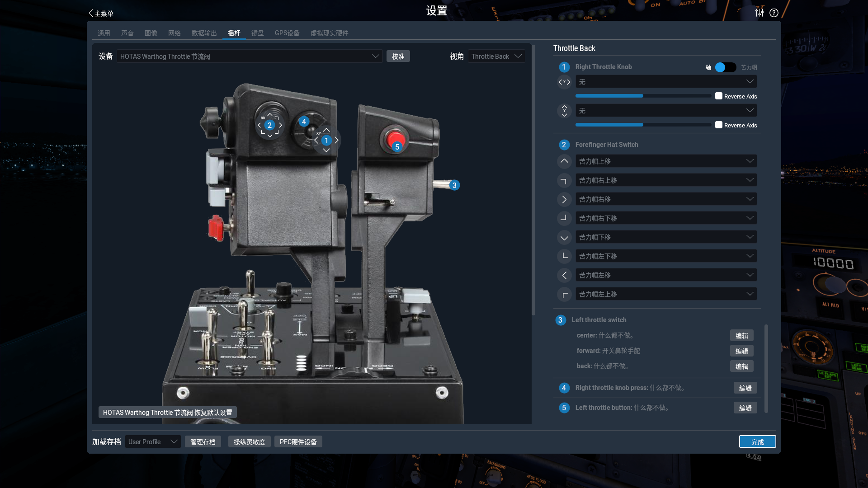Open the help question mark icon
Viewport: 868px width, 488px height.
pyautogui.click(x=774, y=13)
